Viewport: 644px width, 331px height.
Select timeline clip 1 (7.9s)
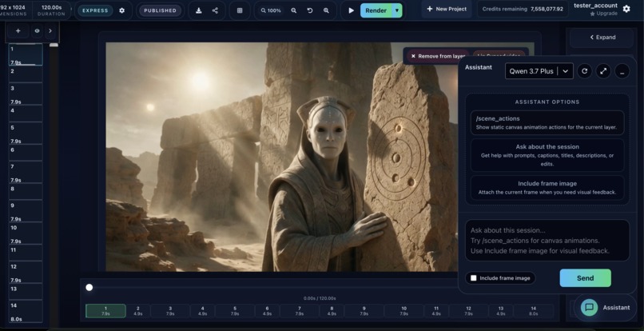(x=105, y=311)
